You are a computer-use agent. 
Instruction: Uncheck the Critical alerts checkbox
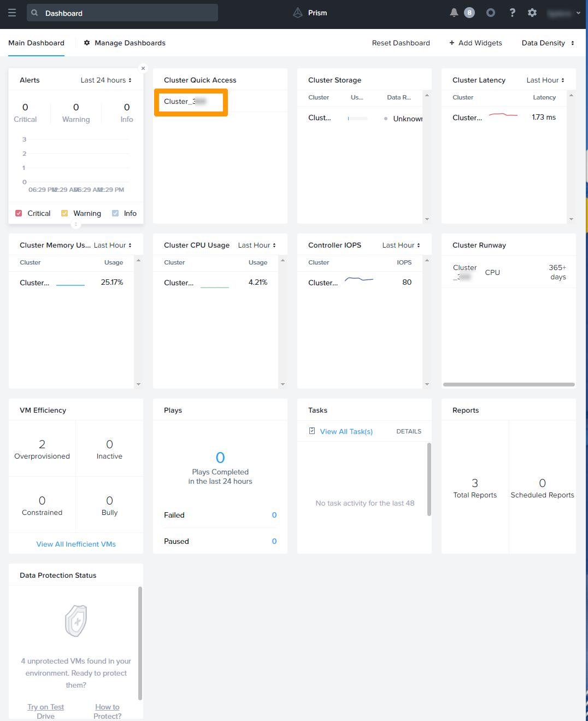pos(19,213)
